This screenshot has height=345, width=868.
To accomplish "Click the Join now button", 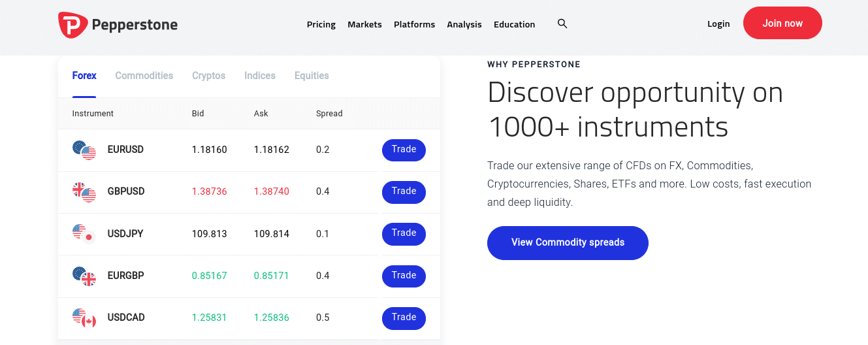I will [x=782, y=23].
